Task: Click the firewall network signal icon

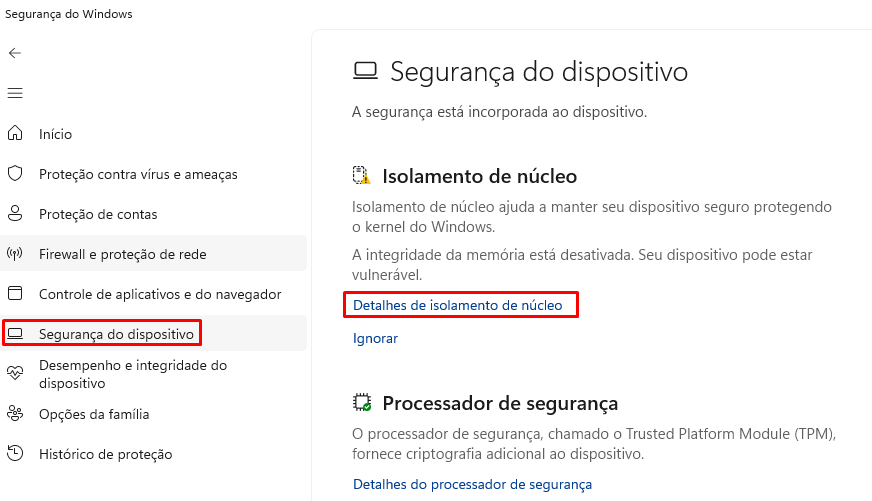Action: (x=15, y=254)
